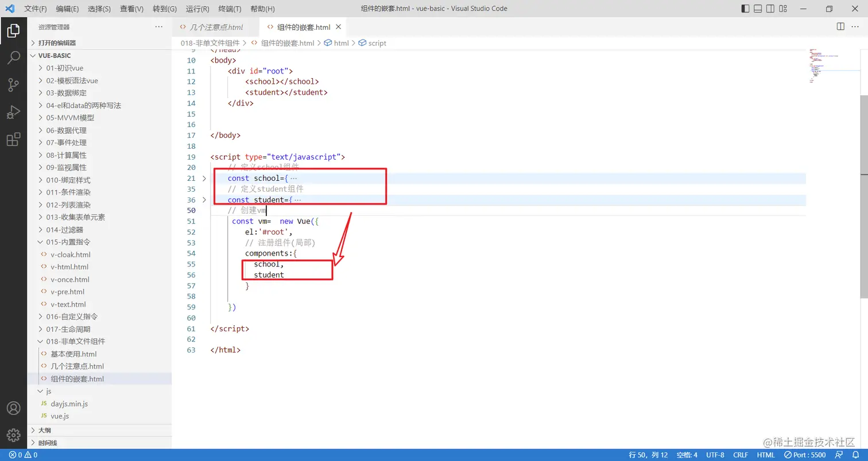This screenshot has width=868, height=461.
Task: Open 终端(T) menu
Action: pos(230,9)
